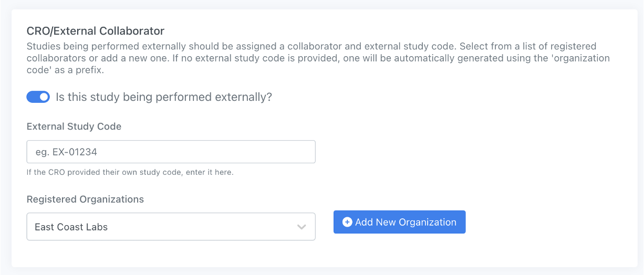
Task: Open the Registered Organizations dropdown
Action: click(171, 227)
